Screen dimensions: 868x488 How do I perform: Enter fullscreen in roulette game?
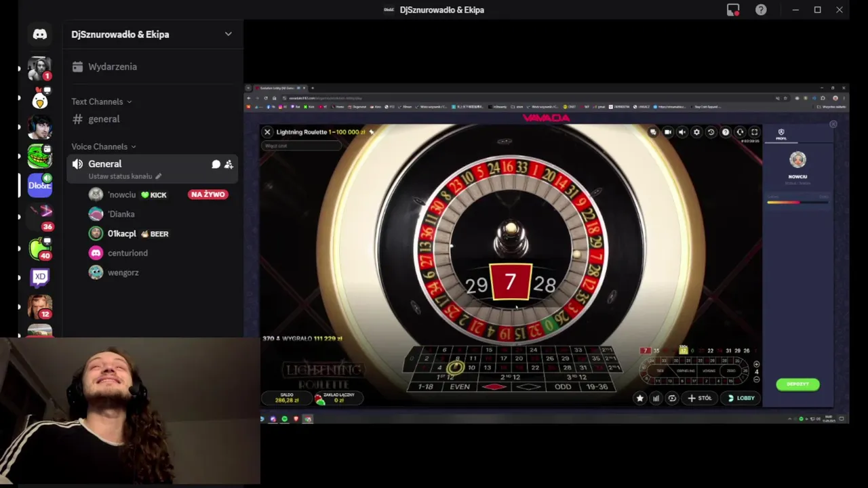(x=754, y=132)
